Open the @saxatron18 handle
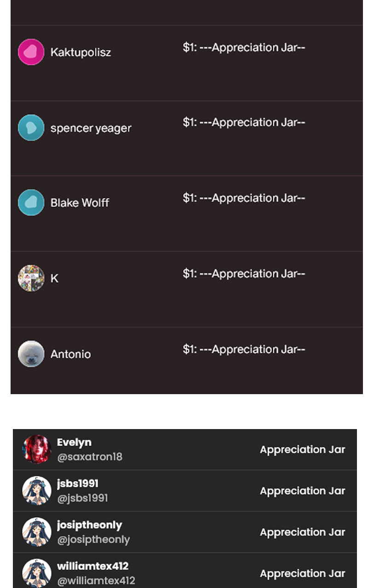This screenshot has width=368, height=588. (90, 457)
